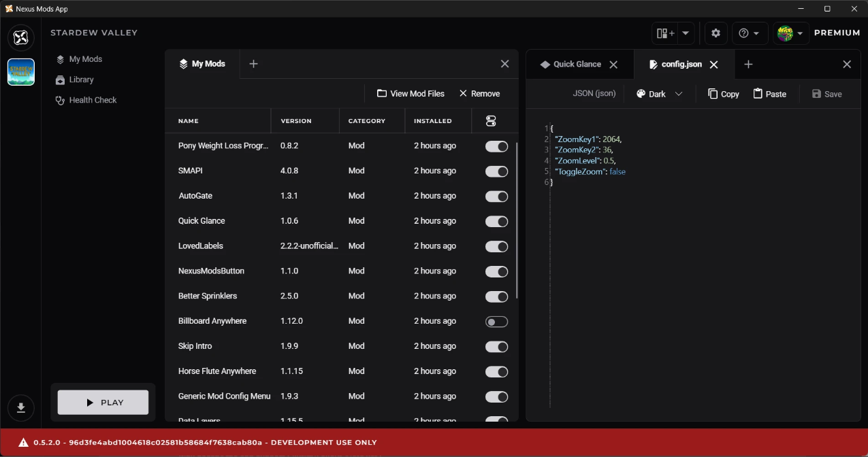Open Library in the left sidebar

click(81, 80)
